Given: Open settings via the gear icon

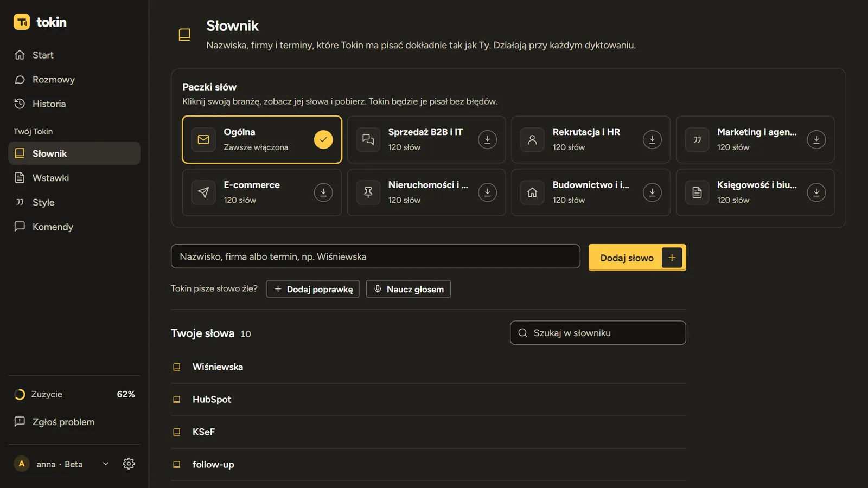Looking at the screenshot, I should coord(129,464).
